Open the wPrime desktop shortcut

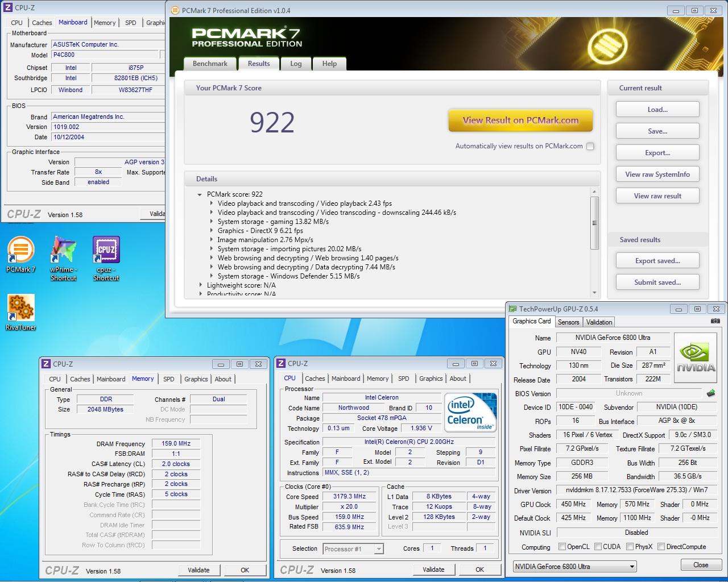click(63, 259)
